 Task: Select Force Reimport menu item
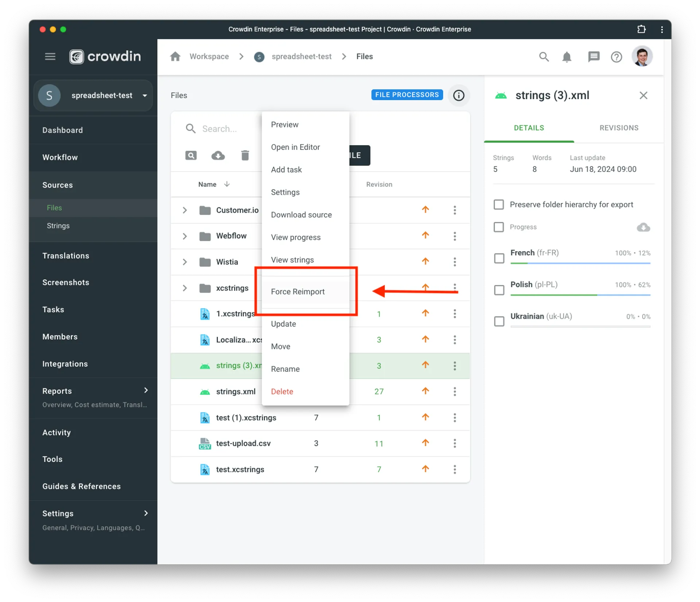(x=298, y=292)
